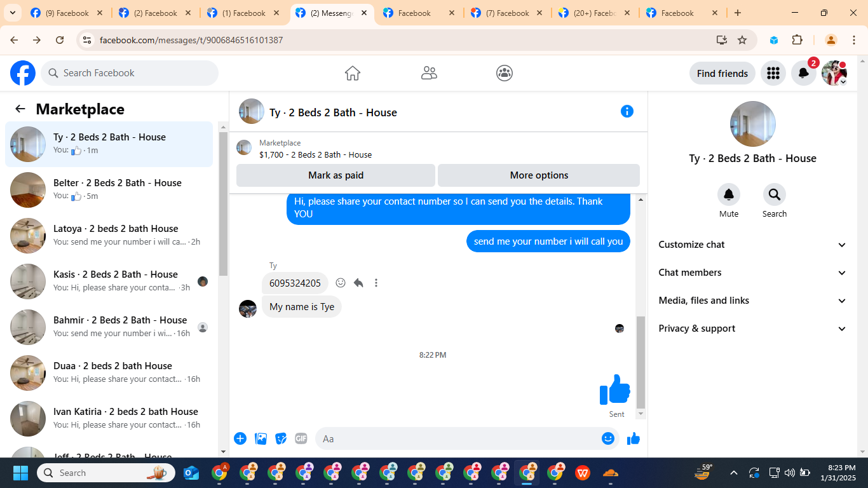React to the 6095324205 message

pos(341,283)
